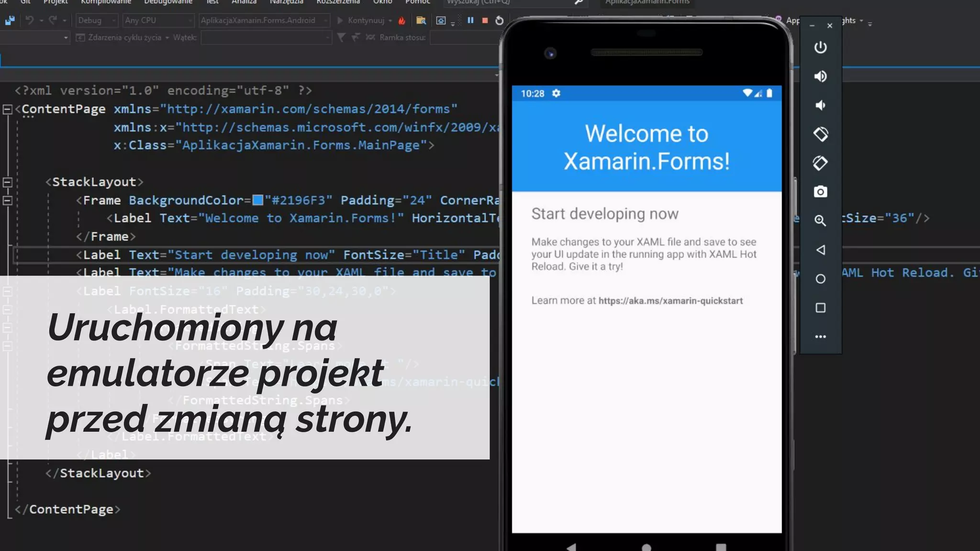Click the Hot Reload flame icon
The image size is (980, 551).
click(402, 21)
